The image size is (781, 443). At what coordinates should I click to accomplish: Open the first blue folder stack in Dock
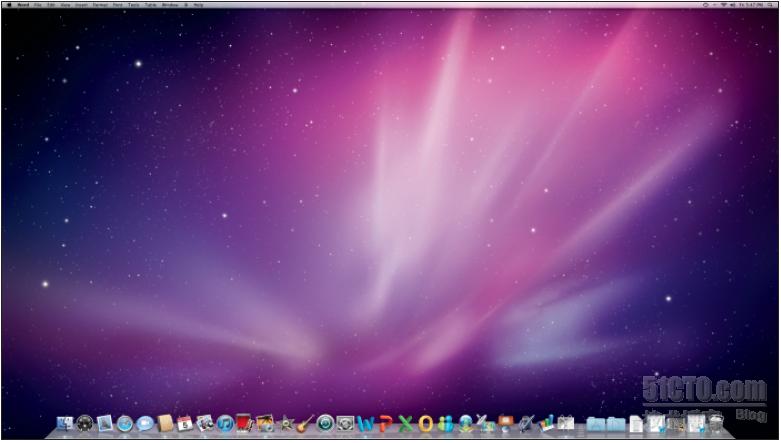tap(596, 425)
